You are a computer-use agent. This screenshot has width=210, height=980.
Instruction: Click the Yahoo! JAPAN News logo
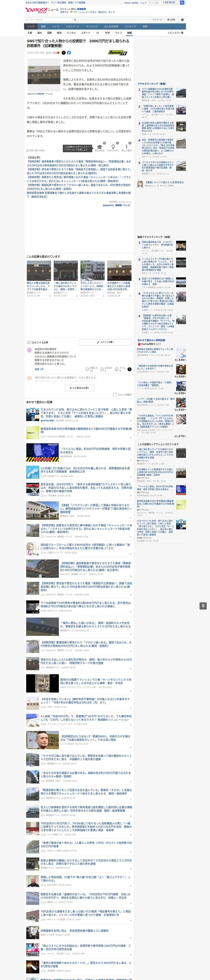point(42,10)
